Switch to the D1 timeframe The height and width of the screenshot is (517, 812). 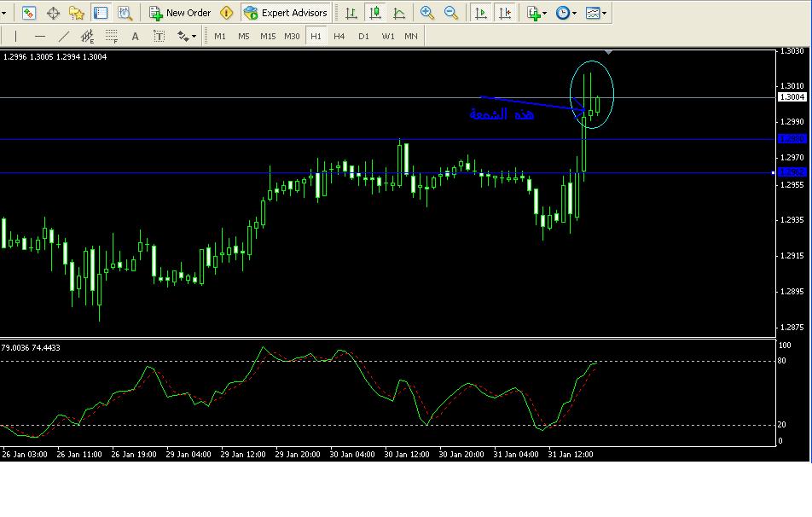[x=363, y=36]
